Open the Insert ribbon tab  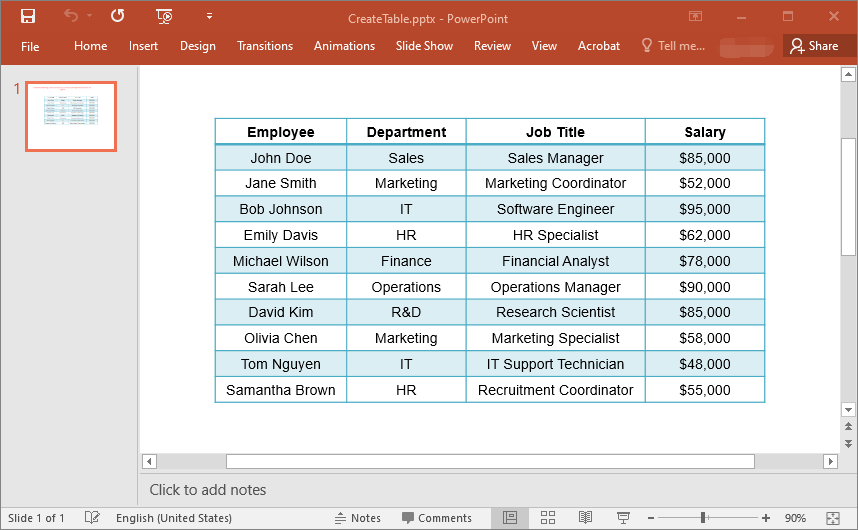click(x=143, y=46)
